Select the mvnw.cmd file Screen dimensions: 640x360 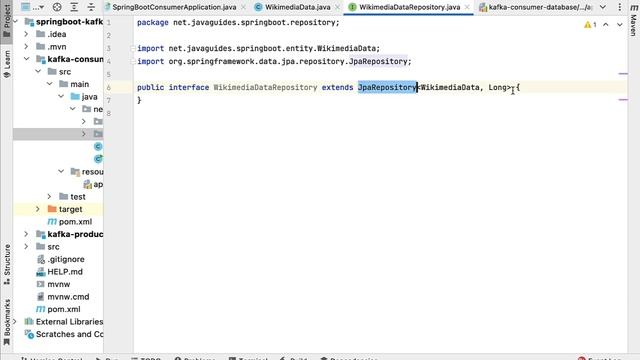[x=68, y=297]
